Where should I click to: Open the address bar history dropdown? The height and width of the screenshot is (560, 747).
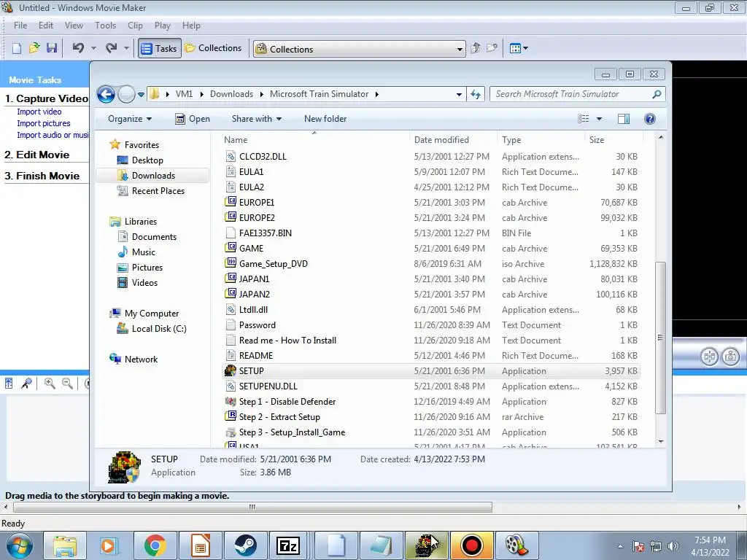[459, 94]
